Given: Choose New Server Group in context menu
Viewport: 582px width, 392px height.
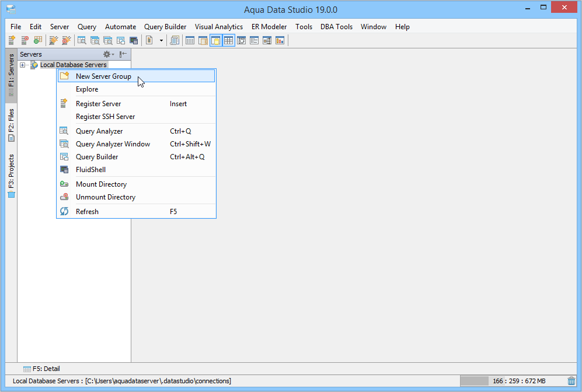Looking at the screenshot, I should 136,76.
